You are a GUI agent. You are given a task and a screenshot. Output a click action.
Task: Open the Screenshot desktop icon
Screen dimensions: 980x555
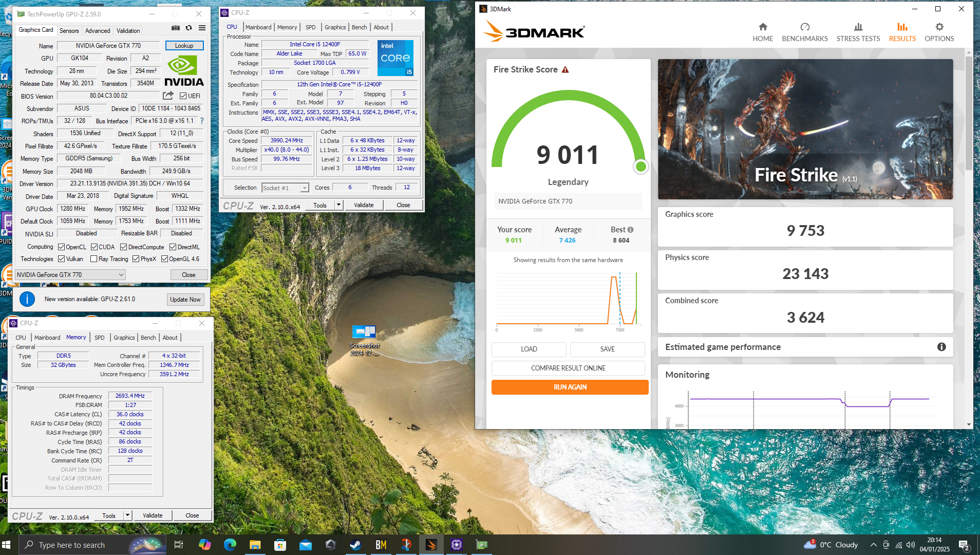click(365, 340)
